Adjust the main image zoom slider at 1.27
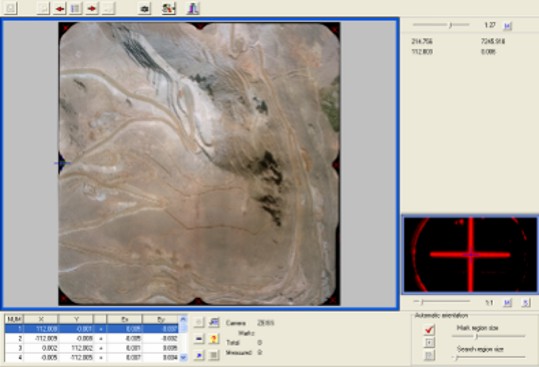Screen dimensions: 539x367 tap(441, 25)
